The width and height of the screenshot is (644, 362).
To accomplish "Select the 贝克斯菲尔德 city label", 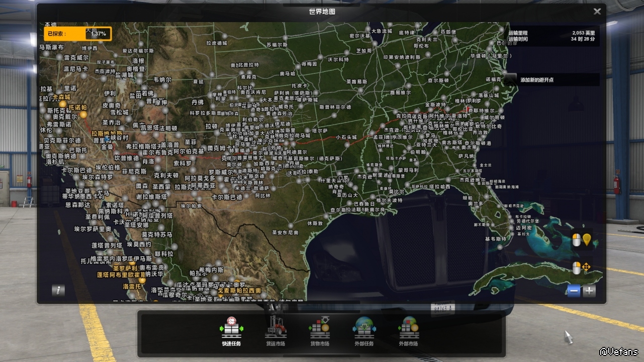I will 62,141.
